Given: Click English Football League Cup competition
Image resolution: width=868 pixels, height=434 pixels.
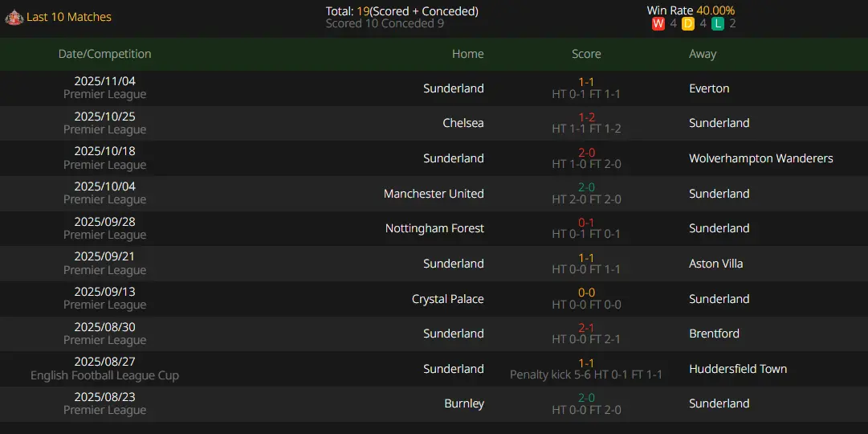Looking at the screenshot, I should pos(104,375).
